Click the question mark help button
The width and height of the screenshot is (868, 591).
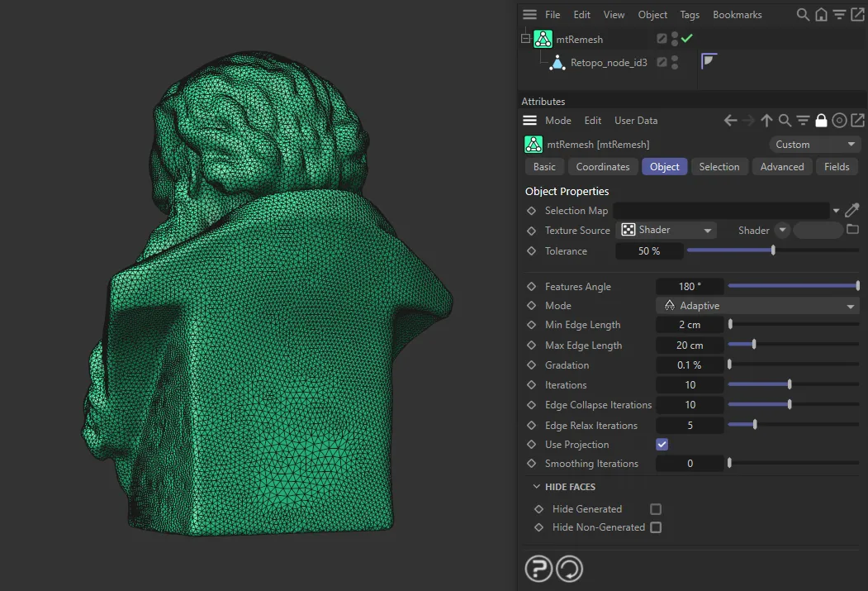coord(538,569)
